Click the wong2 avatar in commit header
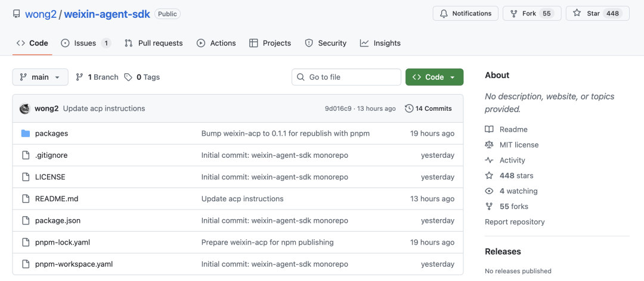644x281 pixels. click(x=25, y=109)
